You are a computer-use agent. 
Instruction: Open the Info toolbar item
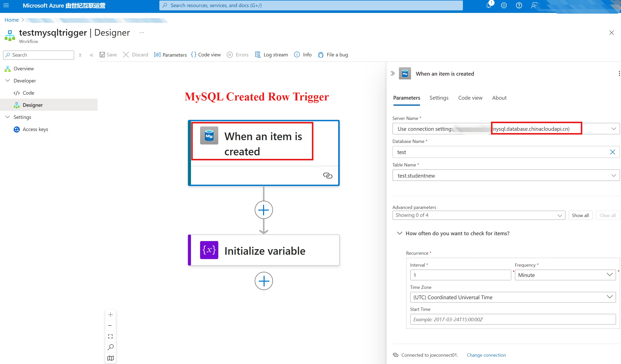pyautogui.click(x=303, y=55)
